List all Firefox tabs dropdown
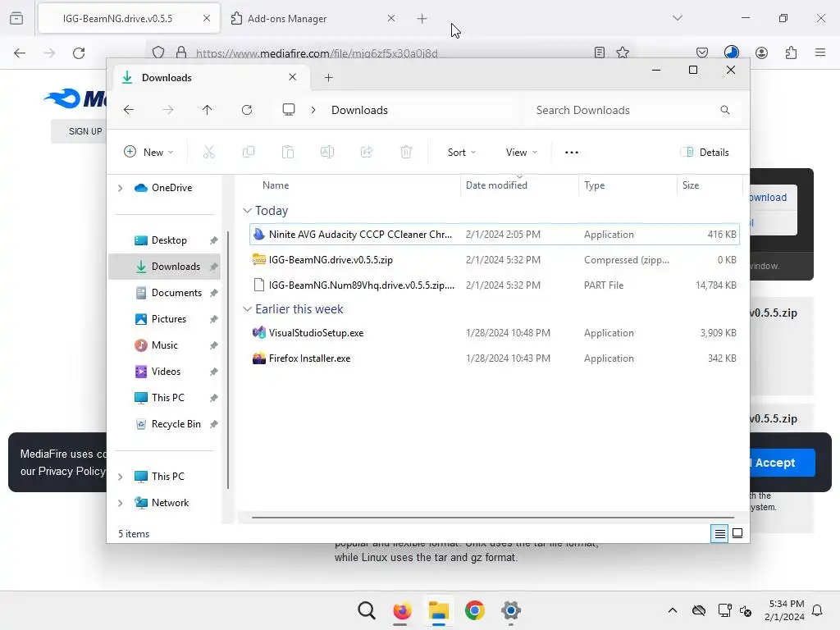Screen dimensions: 840x630 (677, 18)
